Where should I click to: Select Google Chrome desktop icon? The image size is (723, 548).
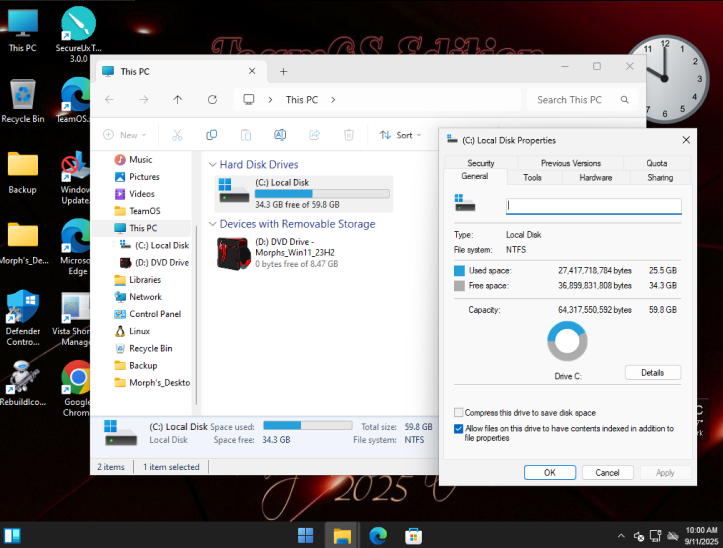click(x=77, y=388)
